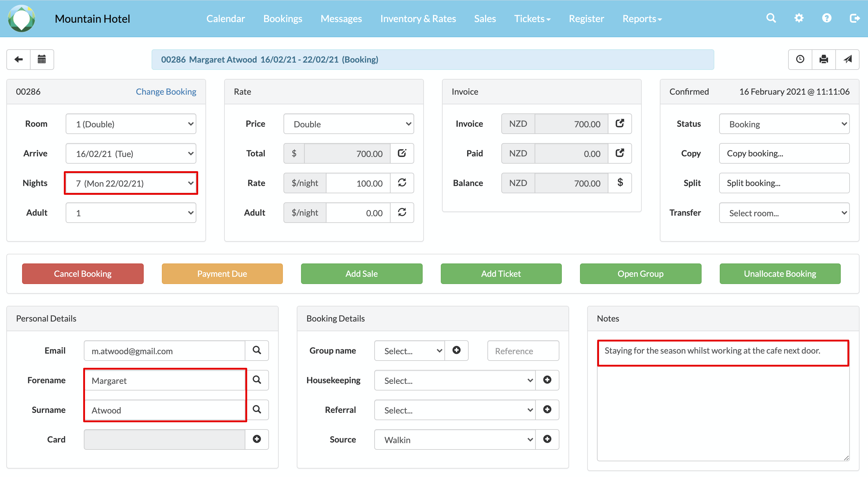
Task: Expand the Source dropdown showing Walkin
Action: click(454, 439)
